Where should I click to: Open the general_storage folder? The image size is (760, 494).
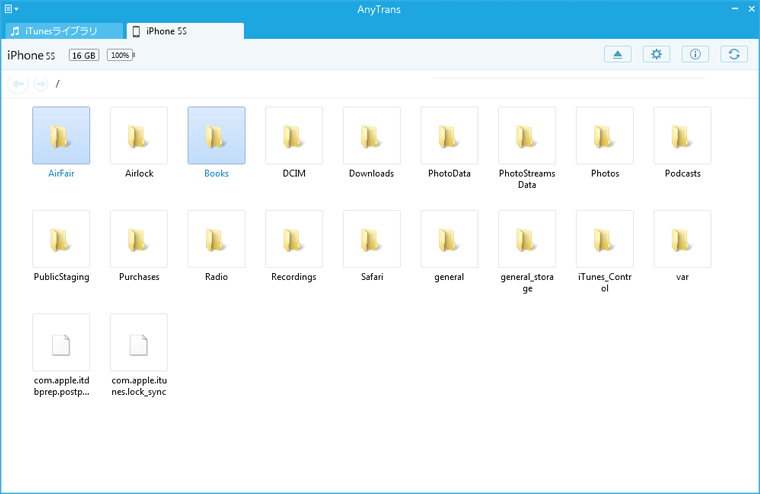click(x=527, y=239)
